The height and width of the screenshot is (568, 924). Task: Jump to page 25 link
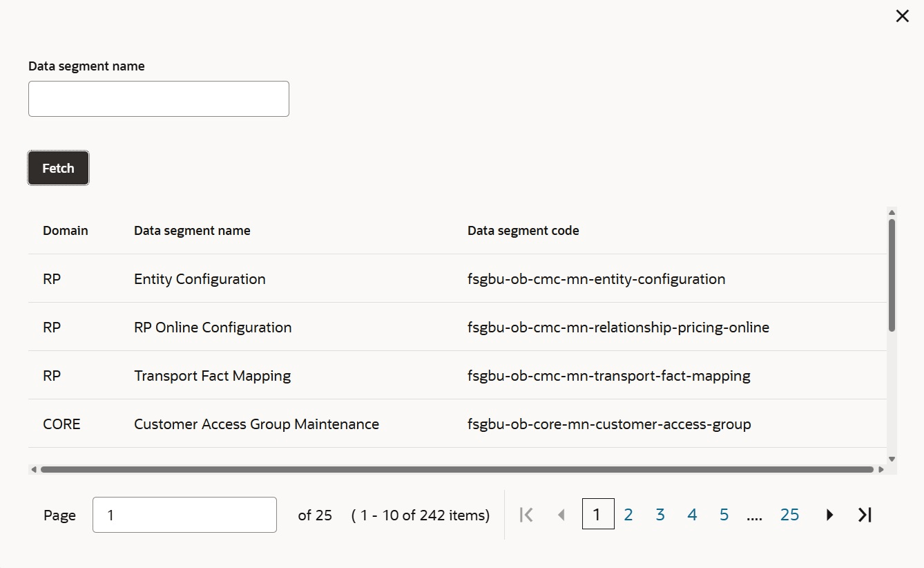789,515
